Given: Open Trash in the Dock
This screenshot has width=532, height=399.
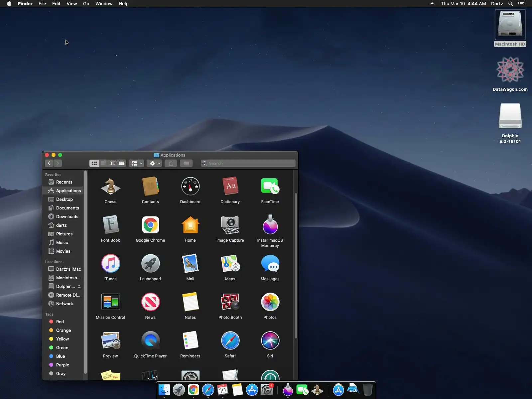Looking at the screenshot, I should [x=367, y=390].
